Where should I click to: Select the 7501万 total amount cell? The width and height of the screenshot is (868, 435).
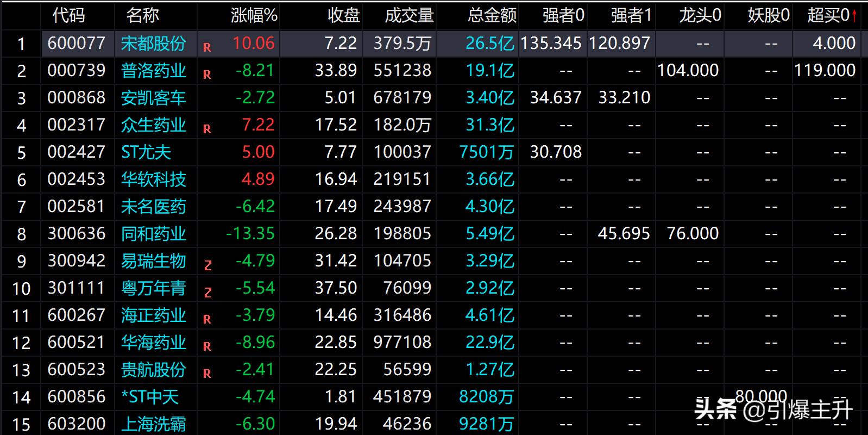[x=487, y=152]
